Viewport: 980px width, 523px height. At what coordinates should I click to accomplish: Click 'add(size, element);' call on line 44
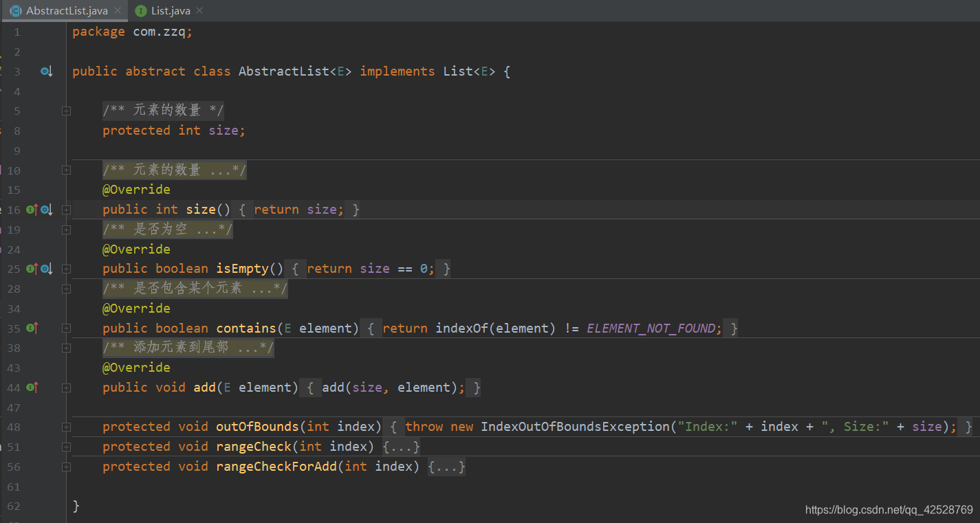tap(394, 388)
